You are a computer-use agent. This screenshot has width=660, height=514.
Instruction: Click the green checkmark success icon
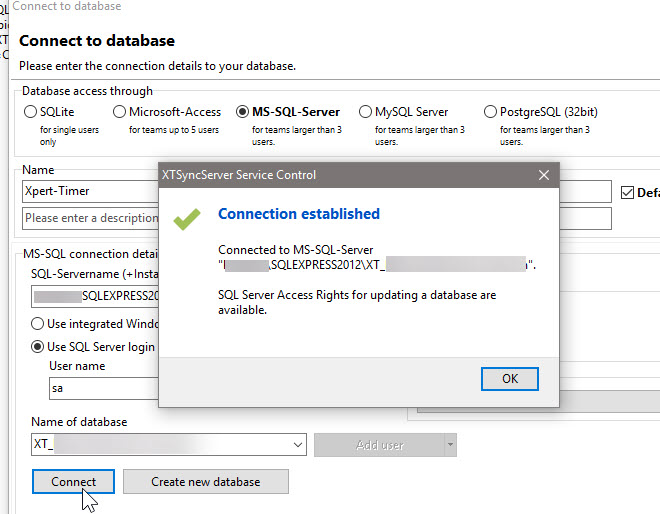(187, 217)
